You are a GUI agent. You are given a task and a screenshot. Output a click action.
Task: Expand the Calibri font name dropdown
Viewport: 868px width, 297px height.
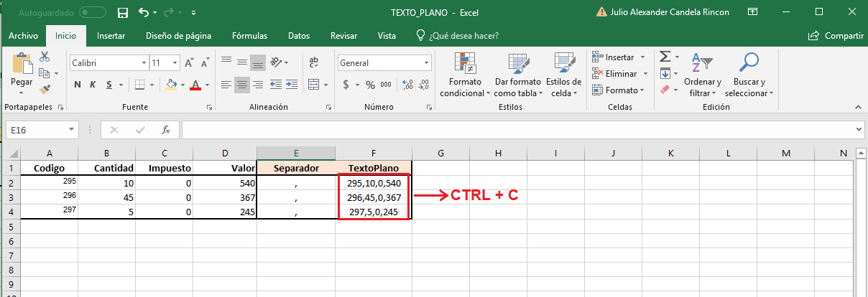pyautogui.click(x=144, y=63)
